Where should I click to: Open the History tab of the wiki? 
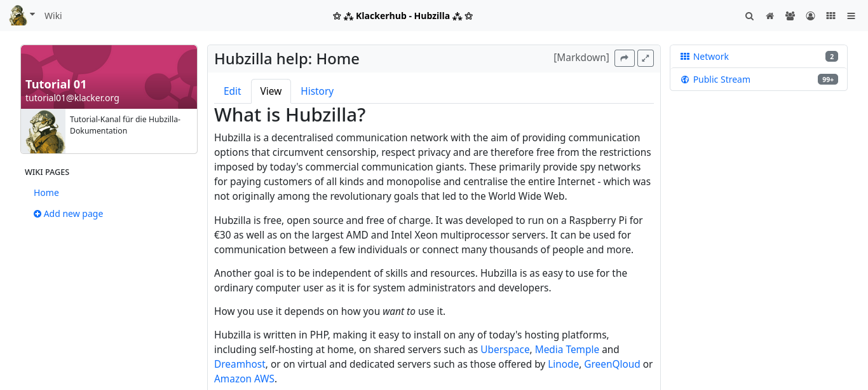click(317, 91)
